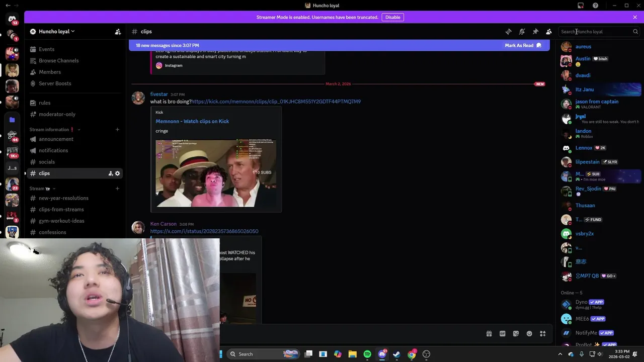
Task: Select member Thusaan
Action: point(600,205)
